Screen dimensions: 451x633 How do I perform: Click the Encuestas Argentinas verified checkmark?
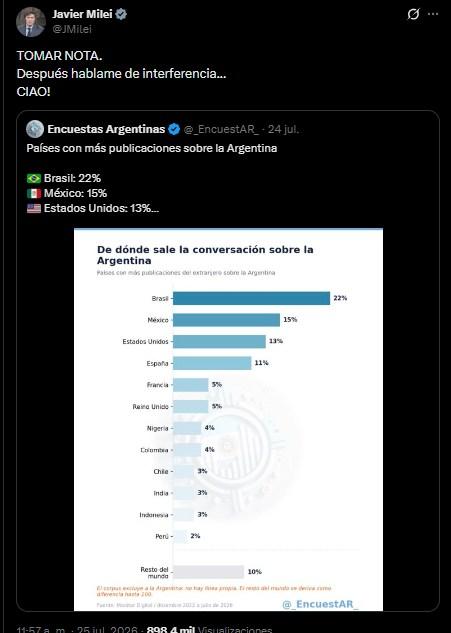click(x=174, y=129)
